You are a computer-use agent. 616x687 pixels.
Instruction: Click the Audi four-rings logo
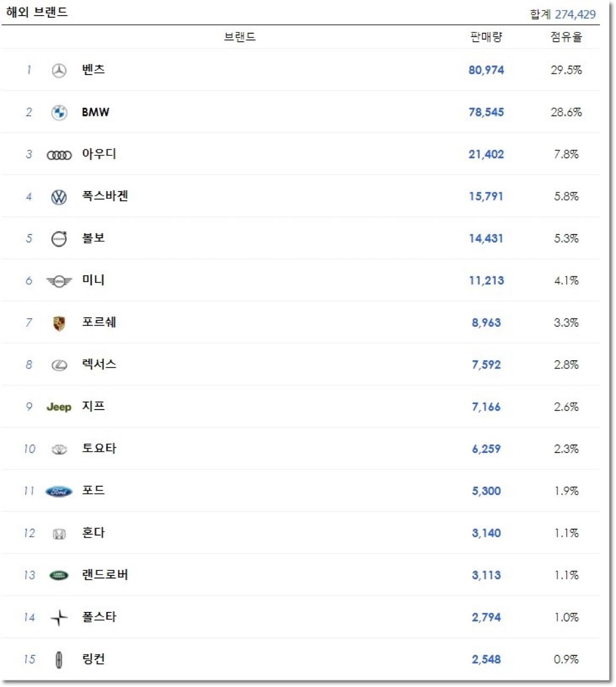click(59, 155)
